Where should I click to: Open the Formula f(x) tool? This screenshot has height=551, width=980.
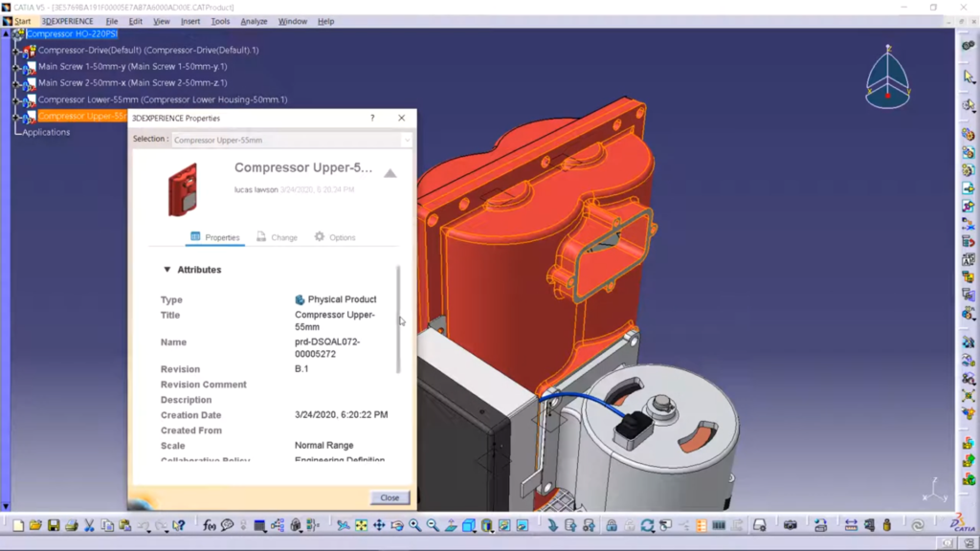(x=210, y=525)
